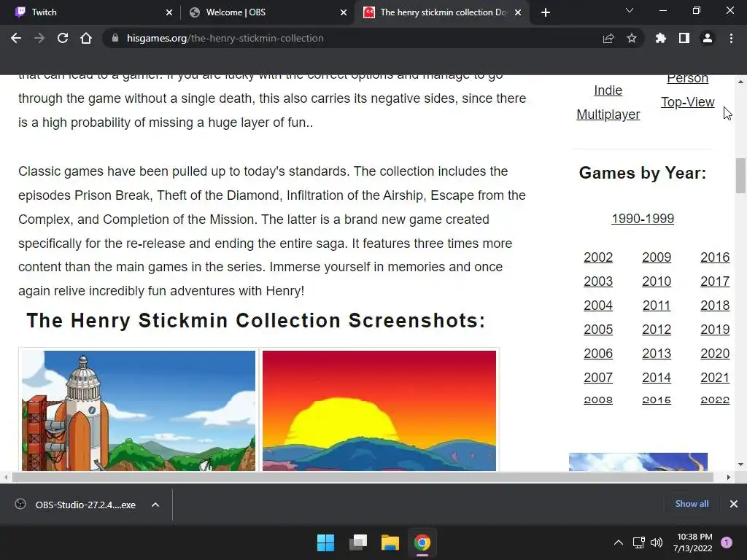Viewport: 747px width, 560px height.
Task: Open volume control tray icon
Action: coord(657,542)
